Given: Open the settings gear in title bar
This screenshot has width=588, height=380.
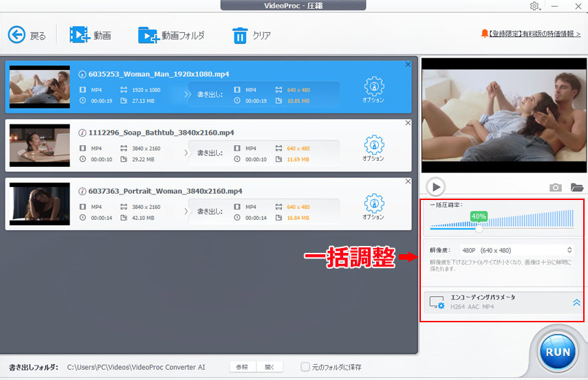Looking at the screenshot, I should (x=535, y=6).
